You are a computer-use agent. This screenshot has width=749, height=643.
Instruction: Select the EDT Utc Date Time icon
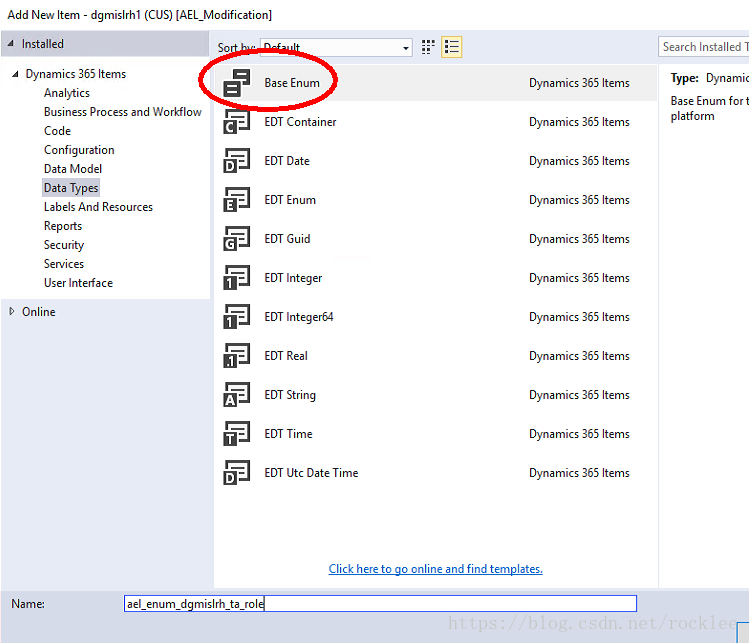pyautogui.click(x=236, y=473)
